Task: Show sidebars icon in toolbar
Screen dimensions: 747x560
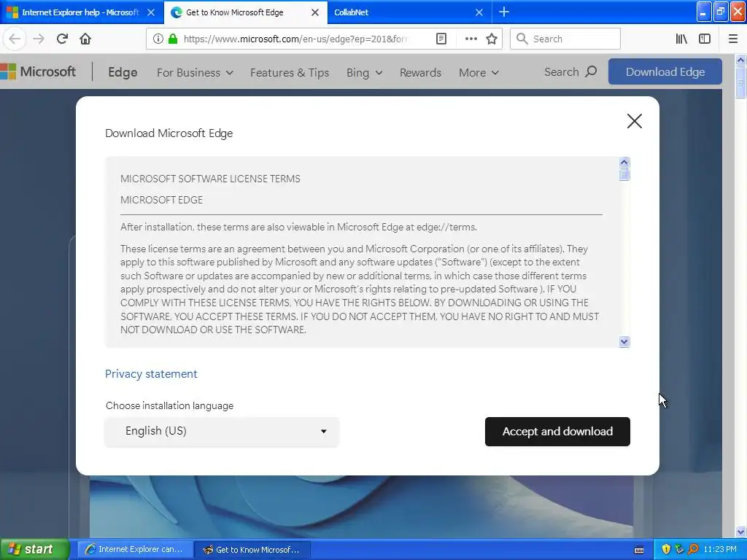Action: click(705, 39)
